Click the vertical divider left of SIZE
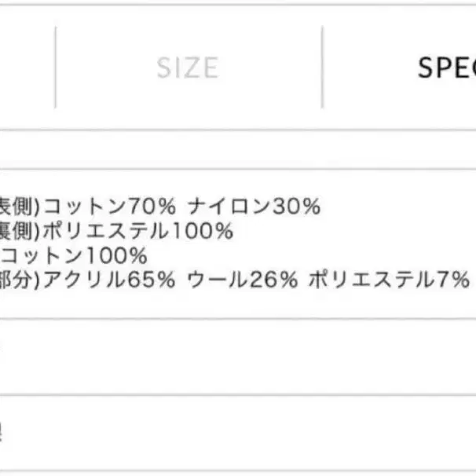The height and width of the screenshot is (476, 476). (56, 68)
